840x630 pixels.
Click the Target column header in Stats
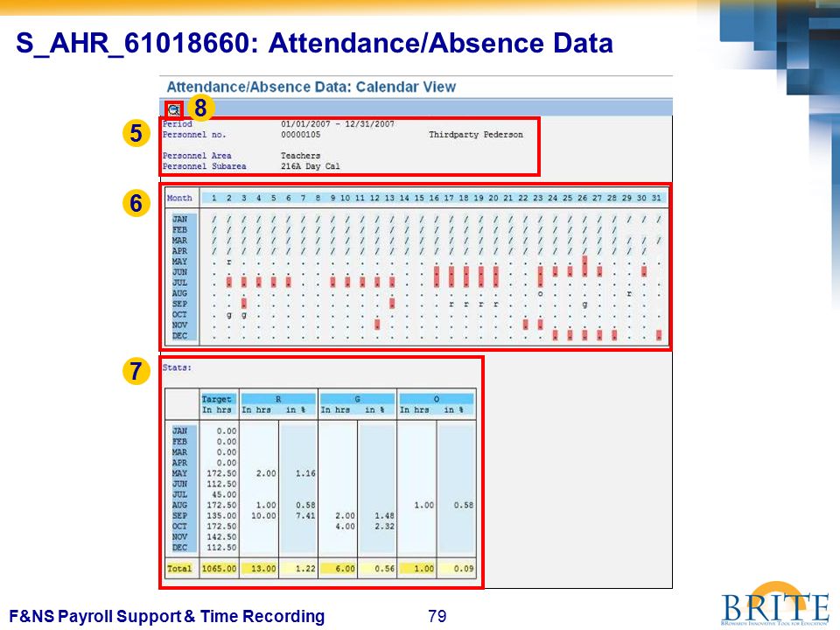point(216,399)
